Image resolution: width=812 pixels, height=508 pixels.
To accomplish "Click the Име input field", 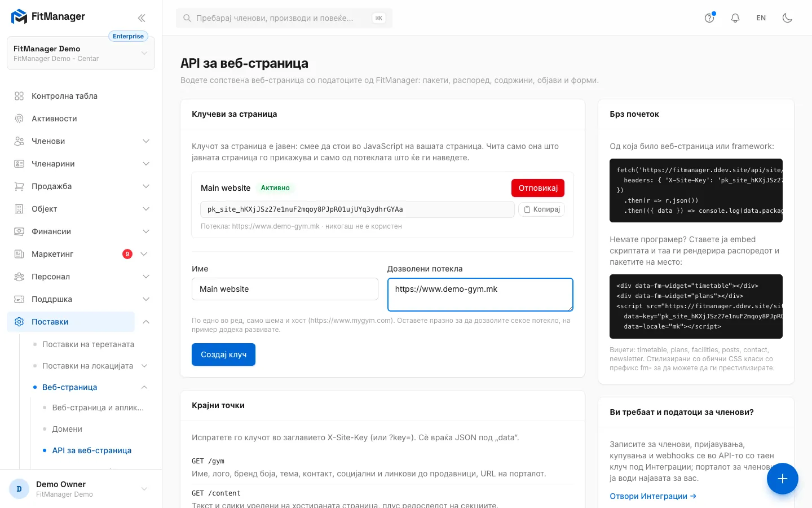I will coord(285,289).
